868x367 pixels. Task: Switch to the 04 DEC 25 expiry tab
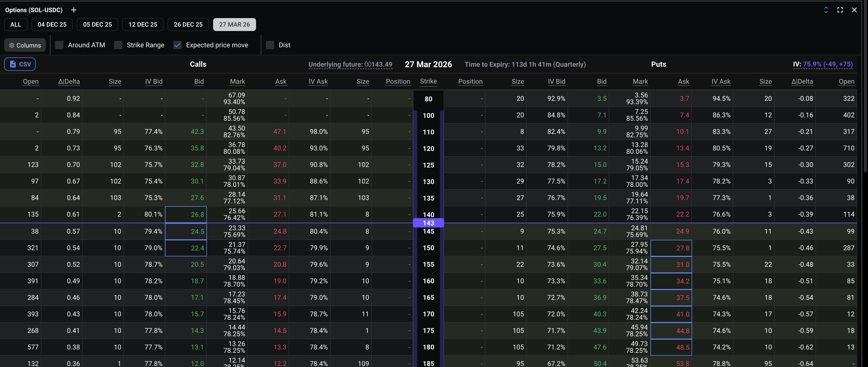click(x=52, y=25)
